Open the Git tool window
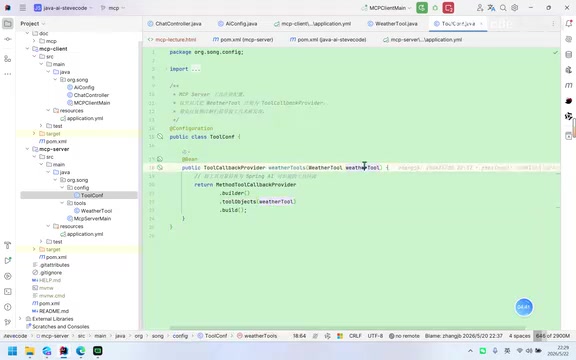 (7, 322)
